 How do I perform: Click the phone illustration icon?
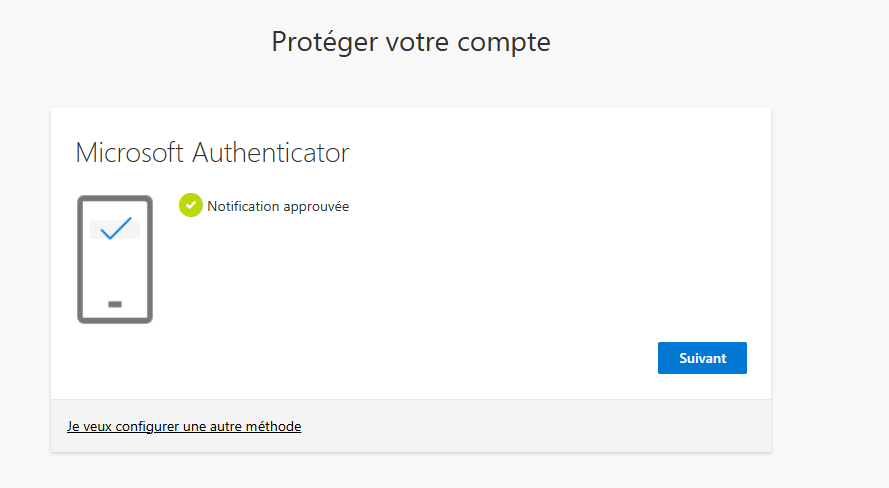point(115,259)
